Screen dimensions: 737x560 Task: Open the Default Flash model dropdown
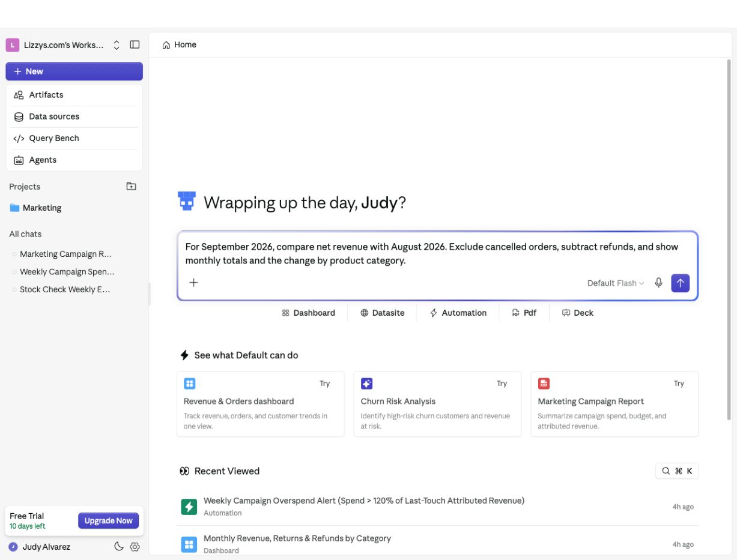[616, 283]
